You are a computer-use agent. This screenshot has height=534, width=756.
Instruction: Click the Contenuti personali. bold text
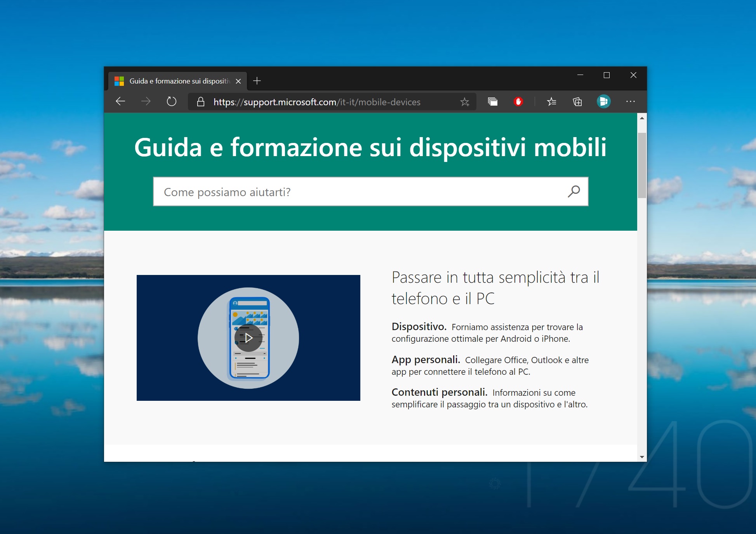point(439,392)
